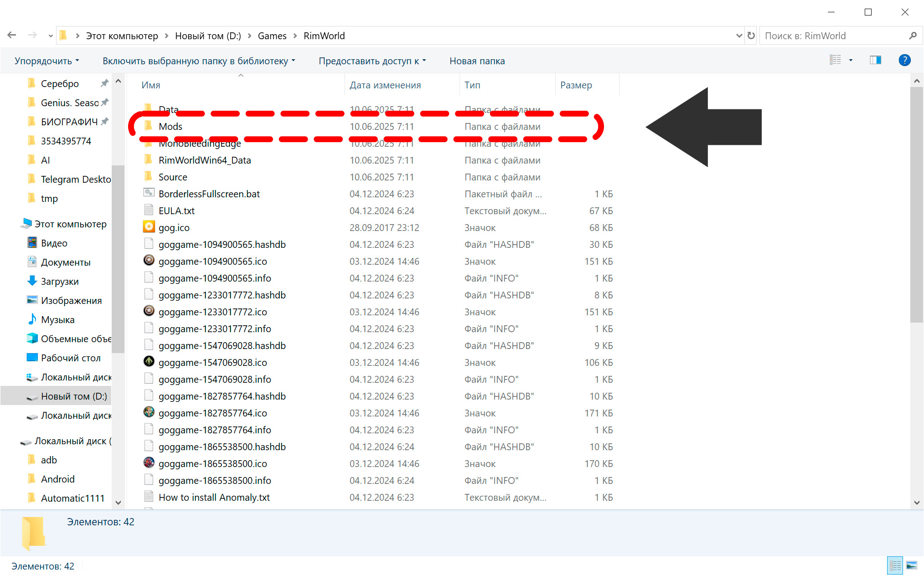Click Этот компьютер breadcrumb segment
Viewport: 924px width, 575px height.
[122, 36]
